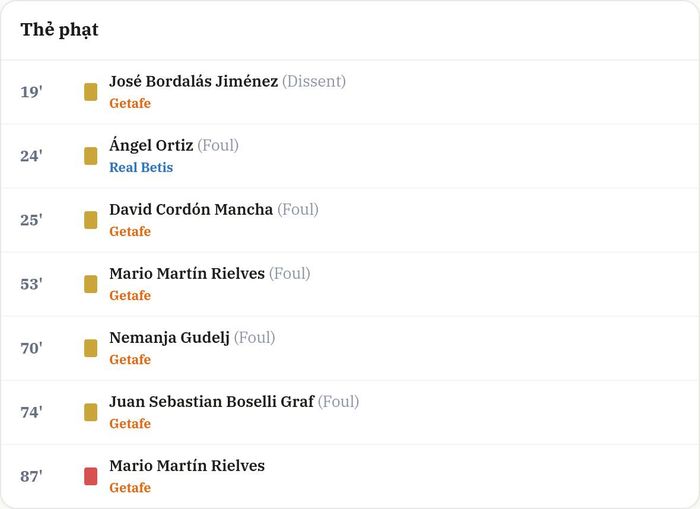Screen dimensions: 700x509
Task: Select David Cordón Mancha name
Action: pyautogui.click(x=191, y=209)
